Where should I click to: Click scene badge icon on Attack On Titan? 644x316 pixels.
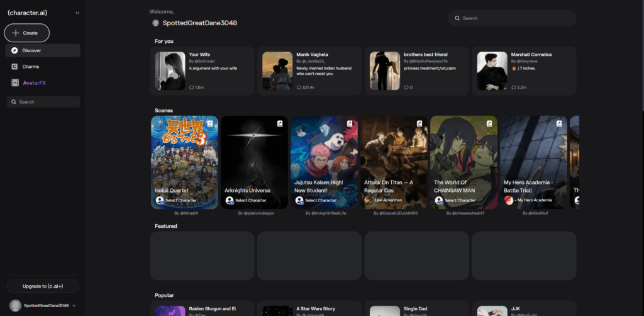[419, 123]
